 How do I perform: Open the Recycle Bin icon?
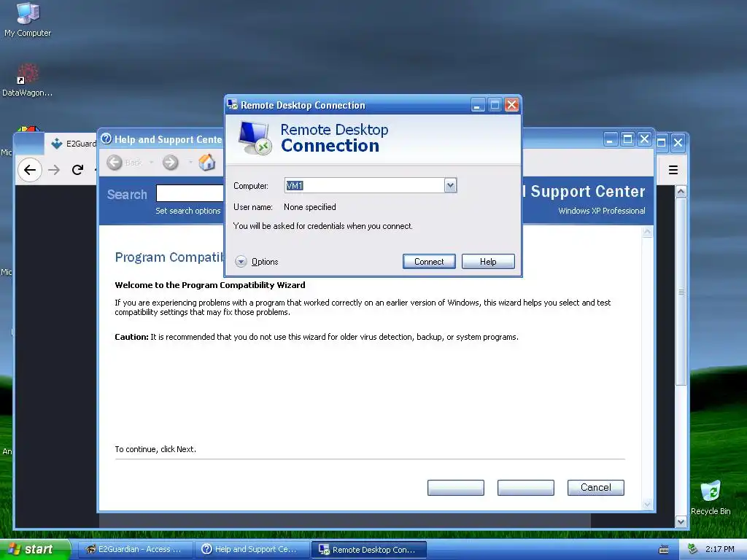tap(711, 498)
